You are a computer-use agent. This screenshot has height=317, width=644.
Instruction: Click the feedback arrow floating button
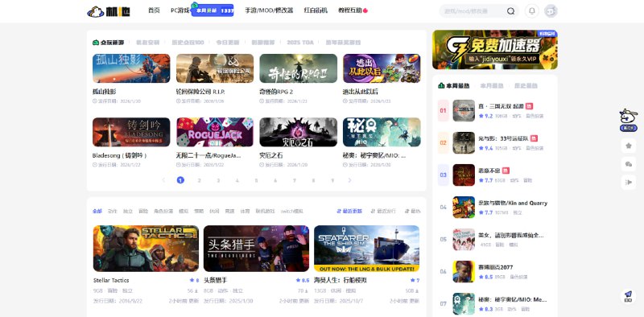click(x=629, y=183)
